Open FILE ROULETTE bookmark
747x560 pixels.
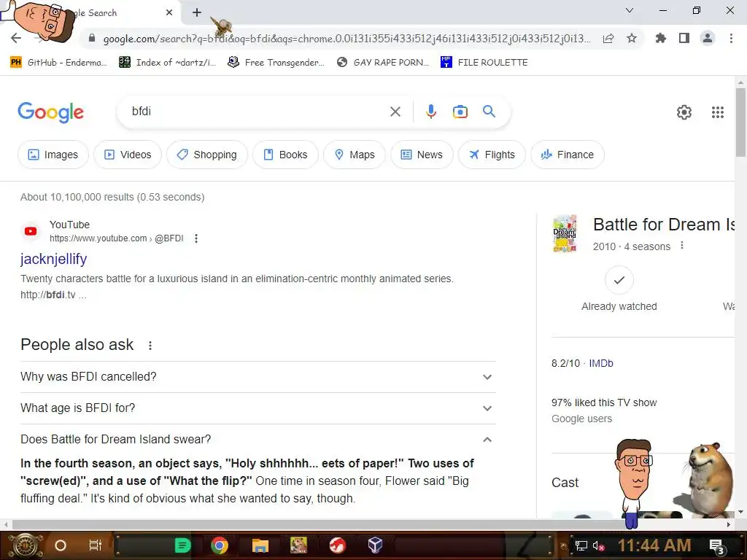(x=484, y=63)
